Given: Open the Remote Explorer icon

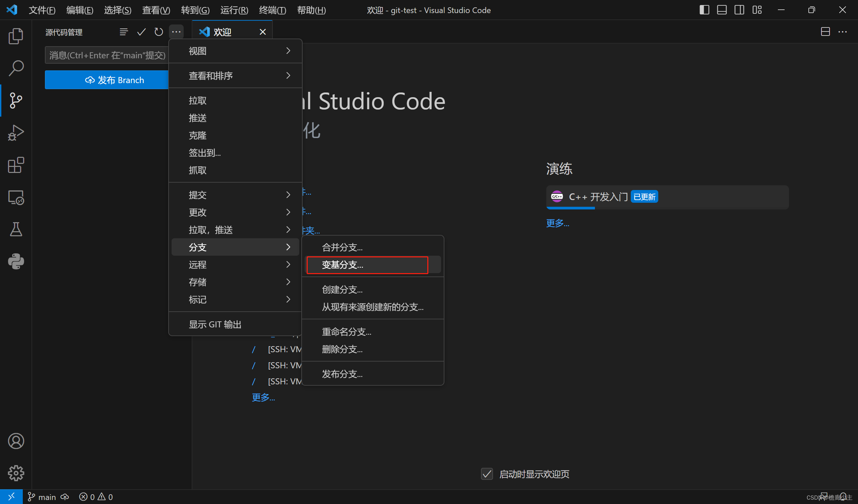Looking at the screenshot, I should (x=16, y=197).
